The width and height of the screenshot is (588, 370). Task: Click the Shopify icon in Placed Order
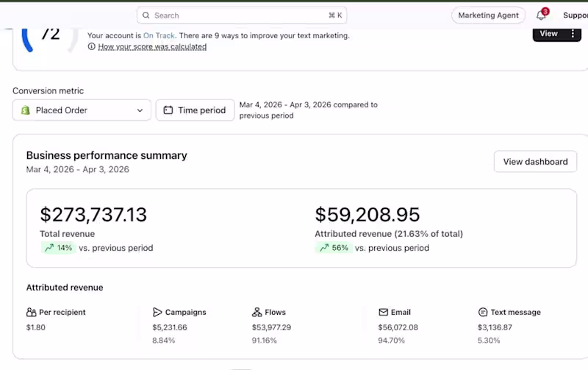(26, 110)
